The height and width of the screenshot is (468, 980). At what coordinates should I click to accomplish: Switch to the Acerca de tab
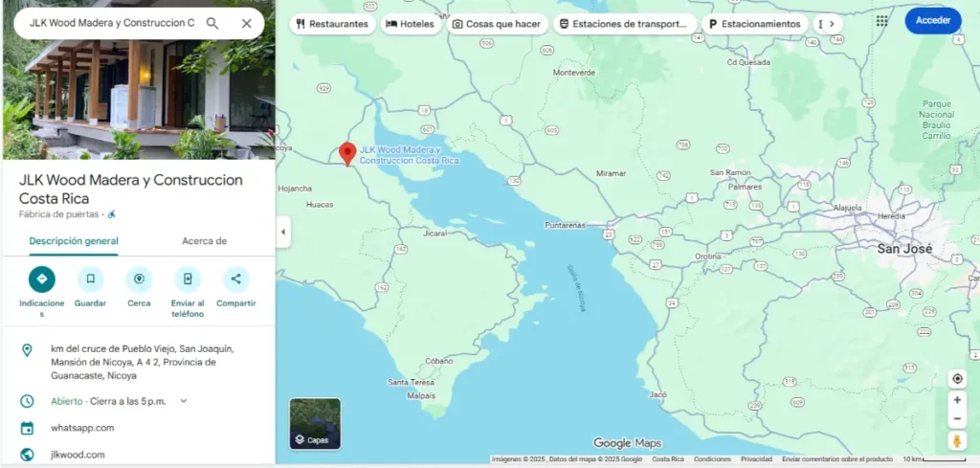point(204,241)
